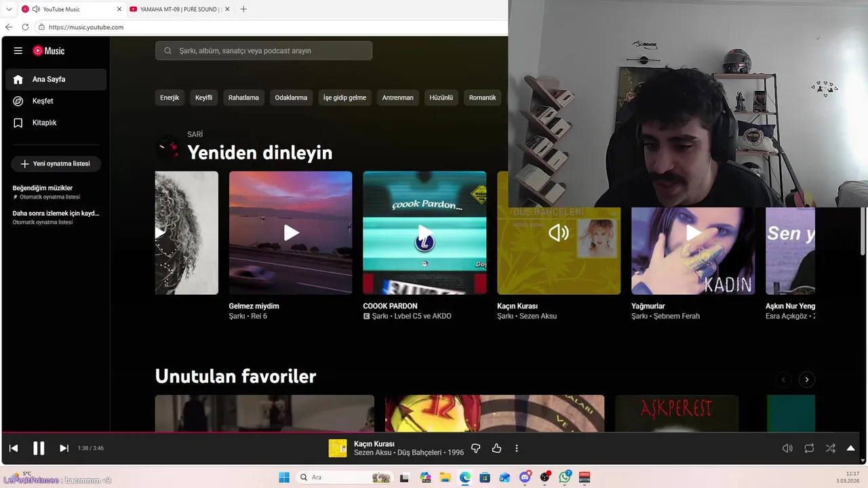Open WhatsApp from the taskbar
The height and width of the screenshot is (488, 868).
pyautogui.click(x=565, y=477)
